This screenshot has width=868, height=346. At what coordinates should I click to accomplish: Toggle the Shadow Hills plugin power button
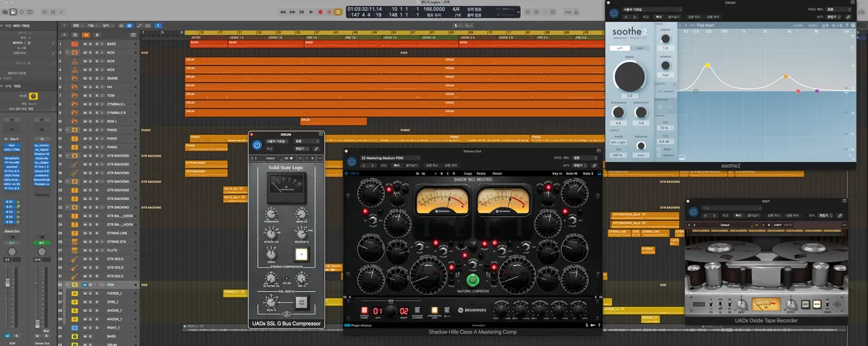352,161
